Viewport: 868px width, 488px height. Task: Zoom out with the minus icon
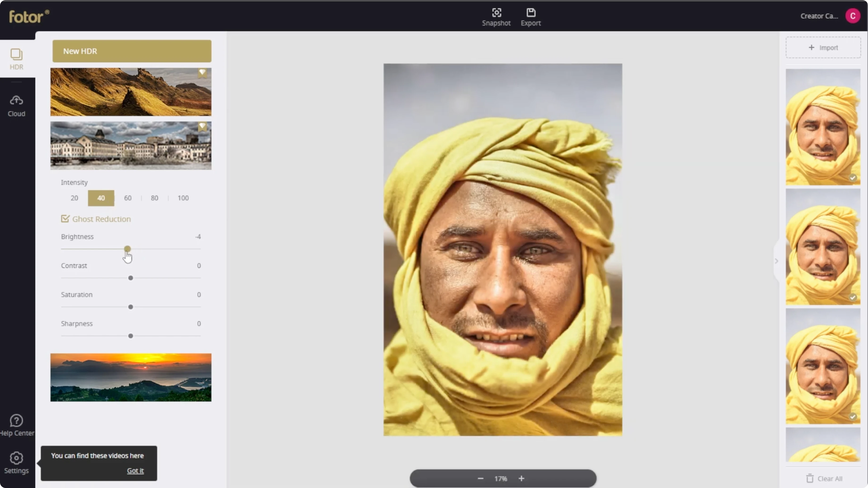[480, 479]
